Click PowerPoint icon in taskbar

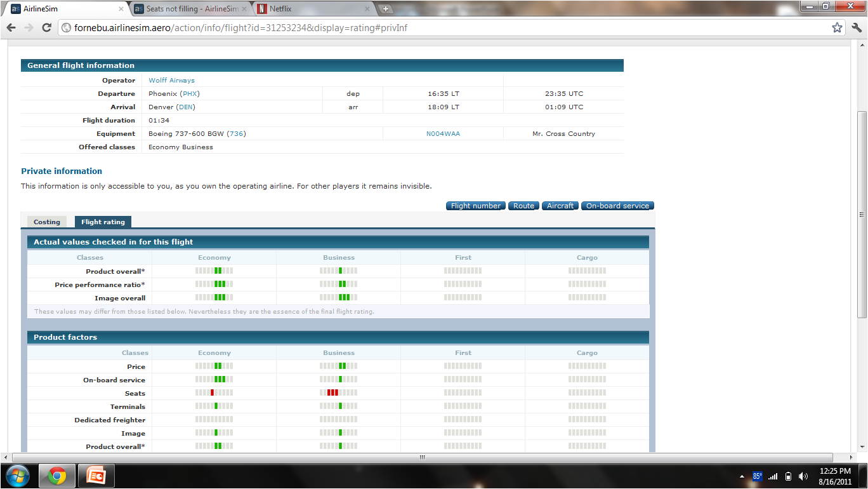pos(96,476)
